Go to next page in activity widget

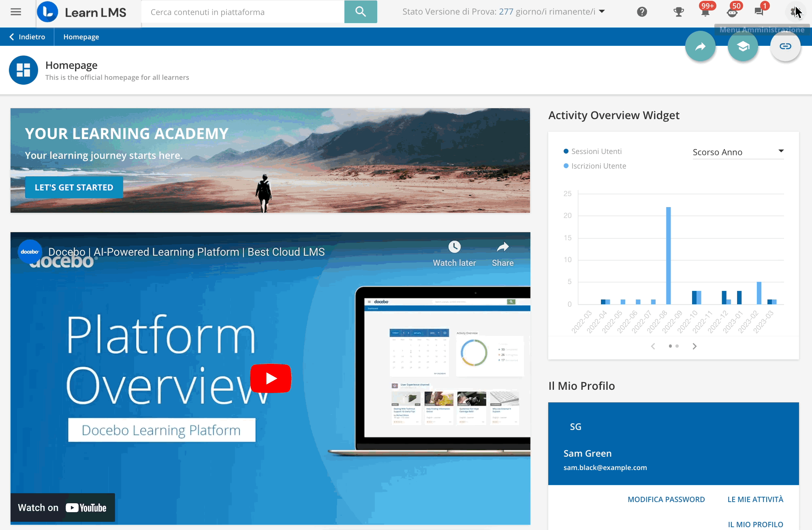point(694,346)
